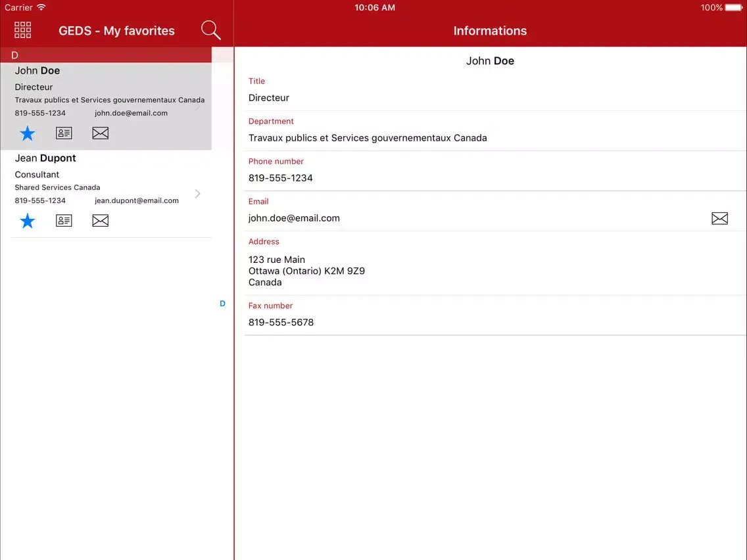
Task: Open the grid menu icon
Action: point(22,30)
